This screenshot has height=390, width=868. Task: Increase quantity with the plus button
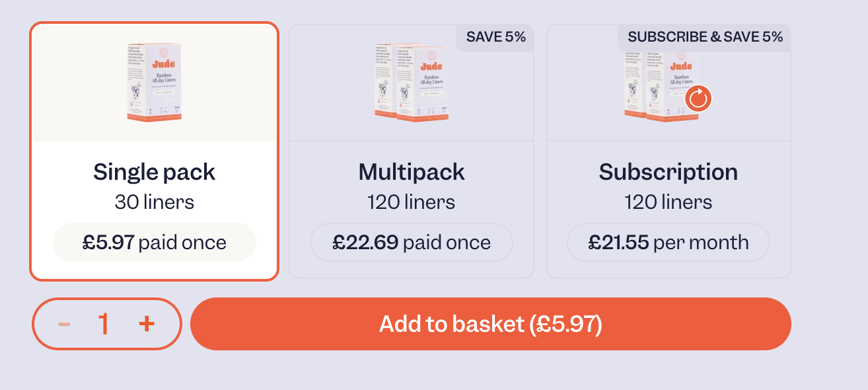click(147, 324)
